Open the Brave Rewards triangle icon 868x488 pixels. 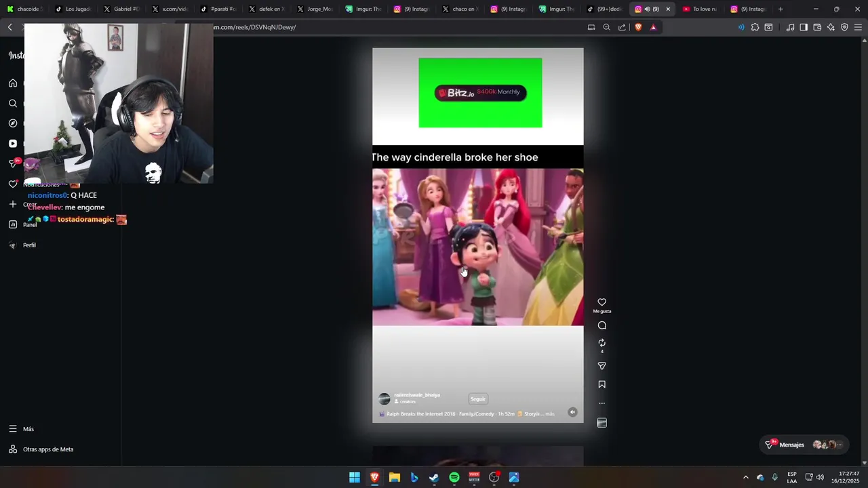[653, 27]
